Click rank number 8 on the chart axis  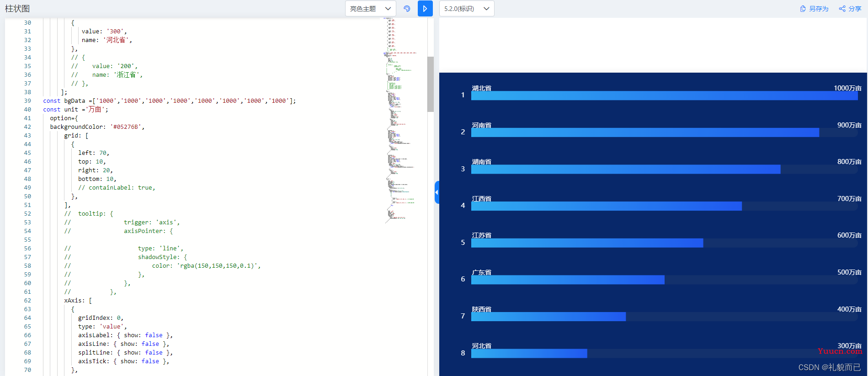[x=463, y=353]
